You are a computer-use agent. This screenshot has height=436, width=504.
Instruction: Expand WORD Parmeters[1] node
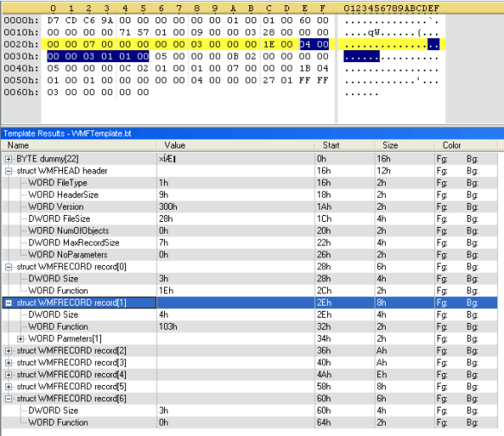[21, 338]
